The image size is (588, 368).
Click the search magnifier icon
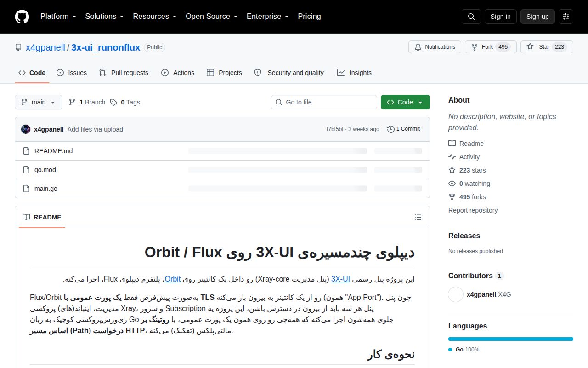coord(471,17)
